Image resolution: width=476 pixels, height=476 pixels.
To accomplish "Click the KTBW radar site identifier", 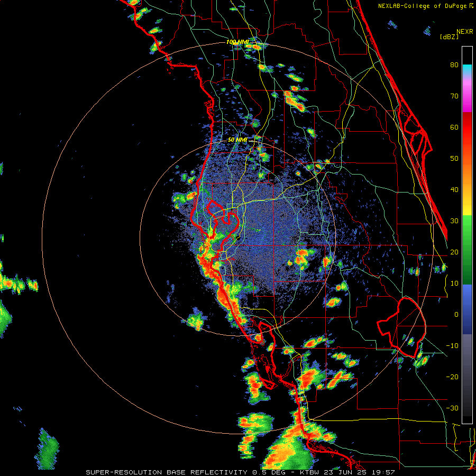I will coord(310,472).
